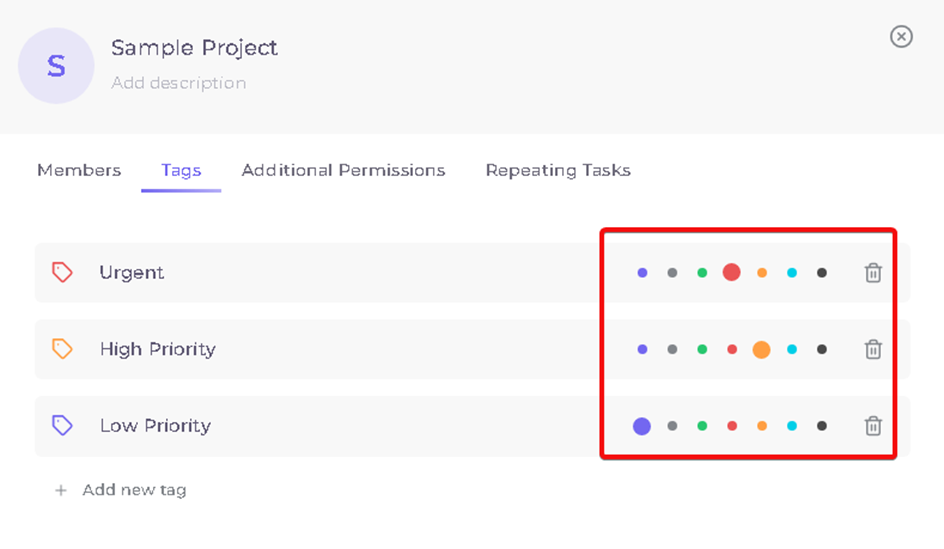The height and width of the screenshot is (549, 944).
Task: Set Urgent tag color to green
Action: tap(702, 273)
